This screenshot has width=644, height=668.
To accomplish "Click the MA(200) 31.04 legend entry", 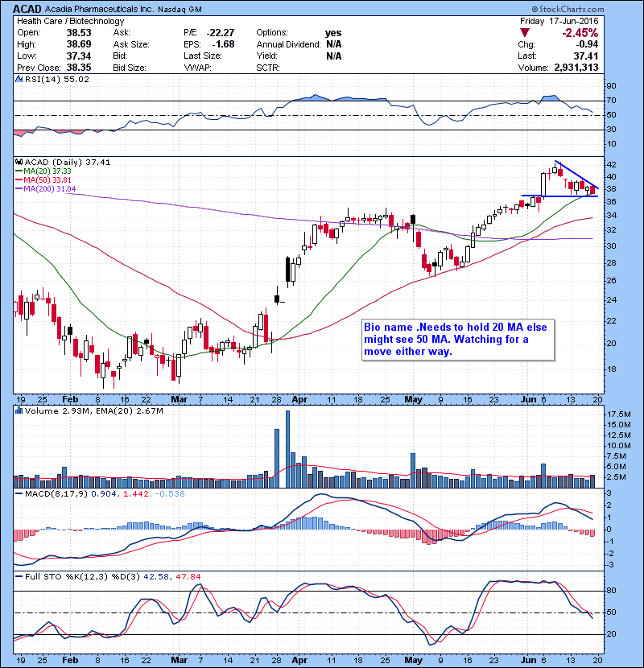I will (46, 188).
